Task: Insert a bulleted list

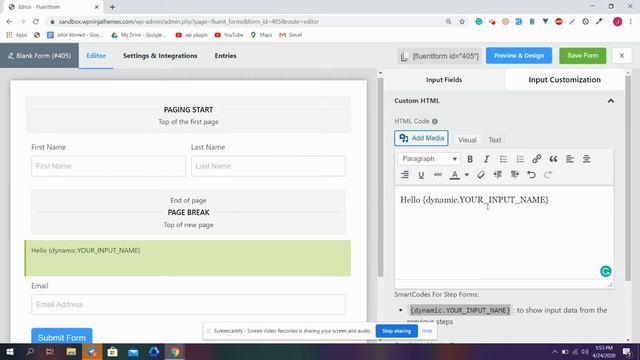Action: click(503, 159)
